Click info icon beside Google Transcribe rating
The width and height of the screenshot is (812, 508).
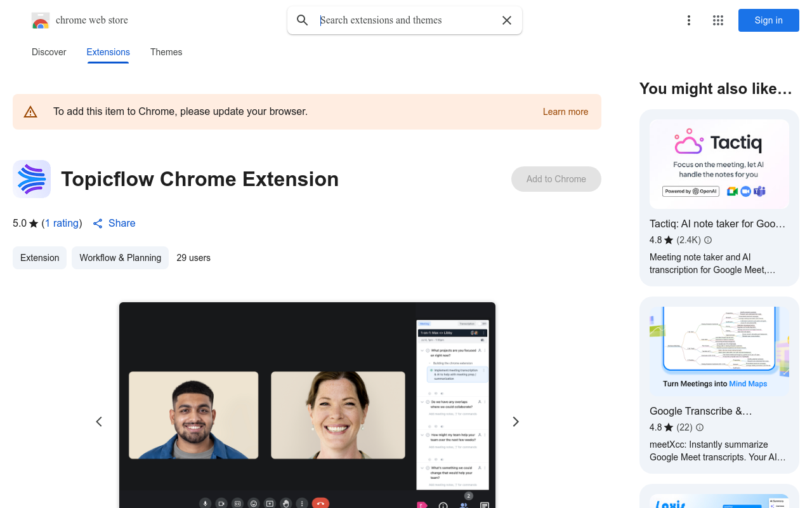pyautogui.click(x=700, y=427)
